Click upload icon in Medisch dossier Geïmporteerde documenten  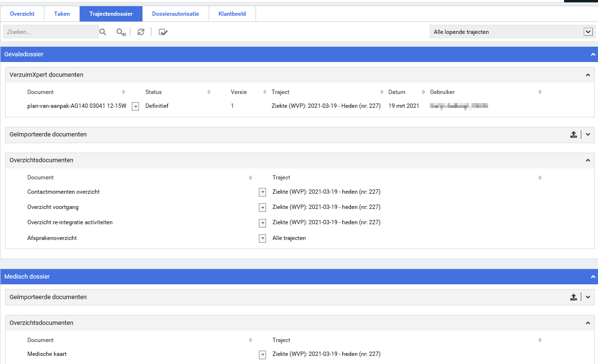tap(573, 298)
